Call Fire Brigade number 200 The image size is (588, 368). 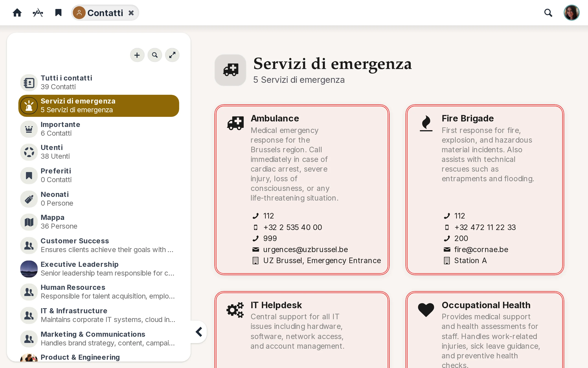point(461,238)
